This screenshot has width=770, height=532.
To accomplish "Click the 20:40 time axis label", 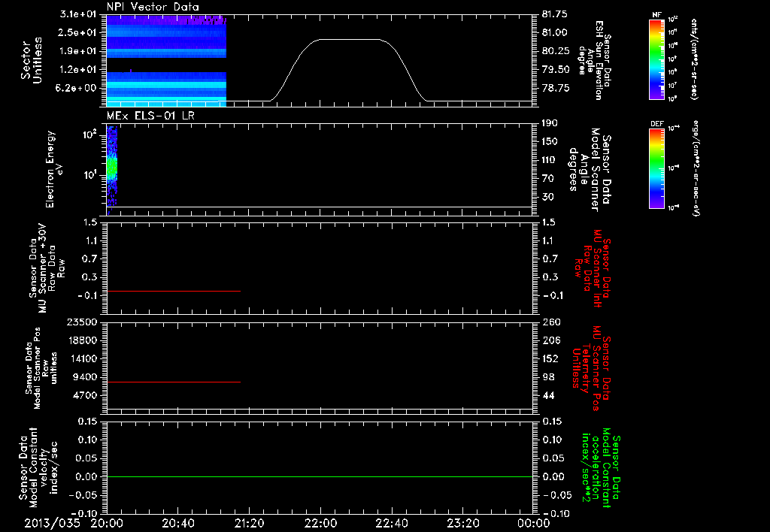I will pyautogui.click(x=177, y=524).
